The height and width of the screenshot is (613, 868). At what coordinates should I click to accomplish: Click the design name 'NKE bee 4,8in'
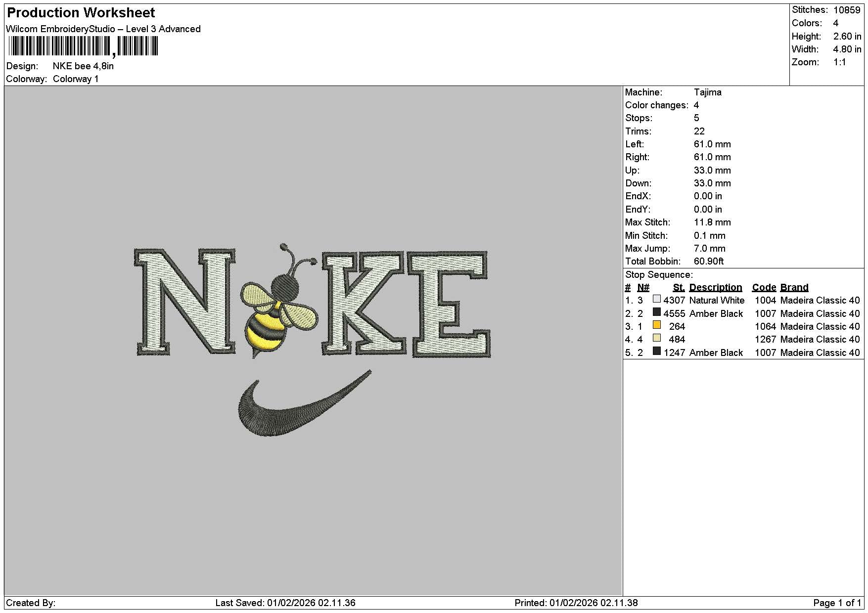click(x=83, y=66)
